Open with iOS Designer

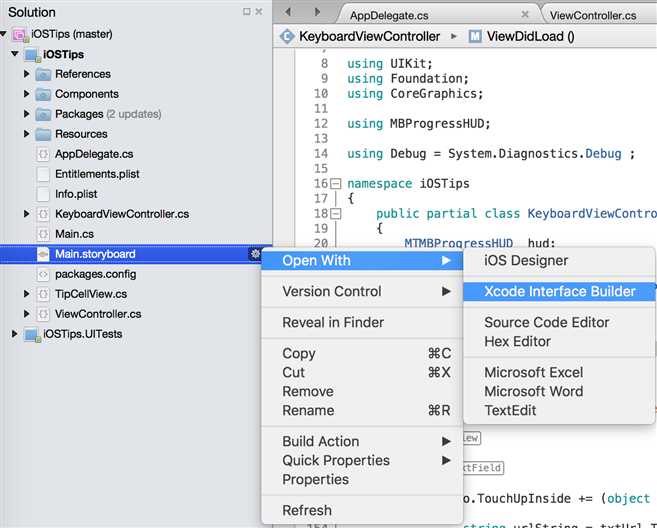(559, 260)
